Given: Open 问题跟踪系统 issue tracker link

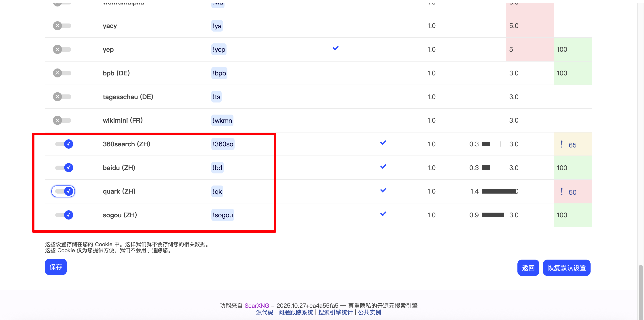Looking at the screenshot, I should point(296,312).
